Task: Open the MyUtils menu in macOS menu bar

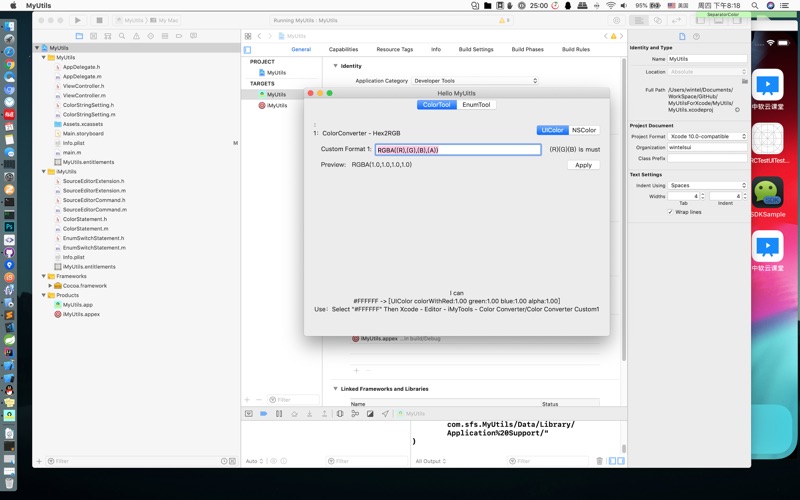Action: [39, 6]
